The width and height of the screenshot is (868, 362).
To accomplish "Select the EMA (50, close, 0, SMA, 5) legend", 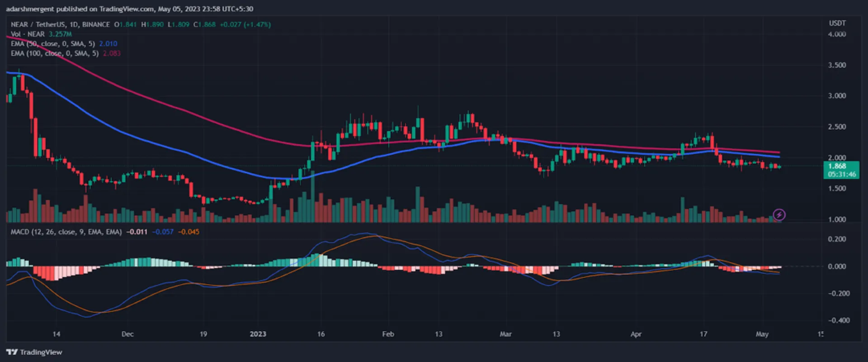I will pos(53,43).
